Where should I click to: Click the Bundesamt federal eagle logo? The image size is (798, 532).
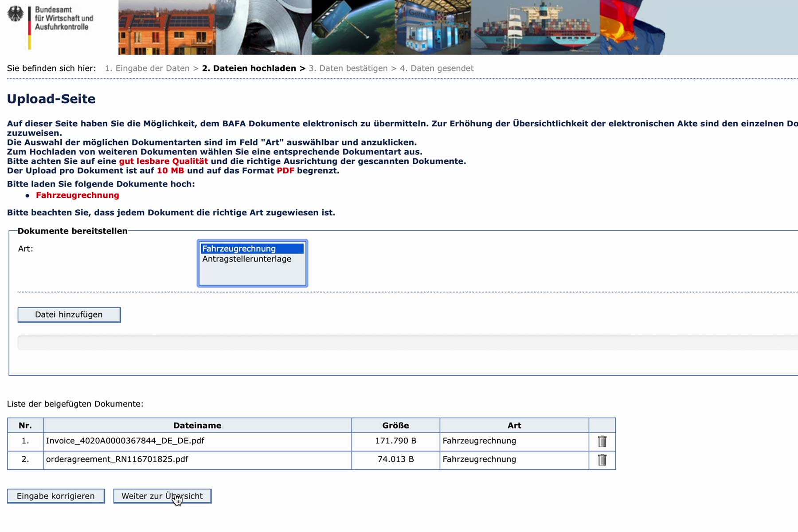pos(16,15)
